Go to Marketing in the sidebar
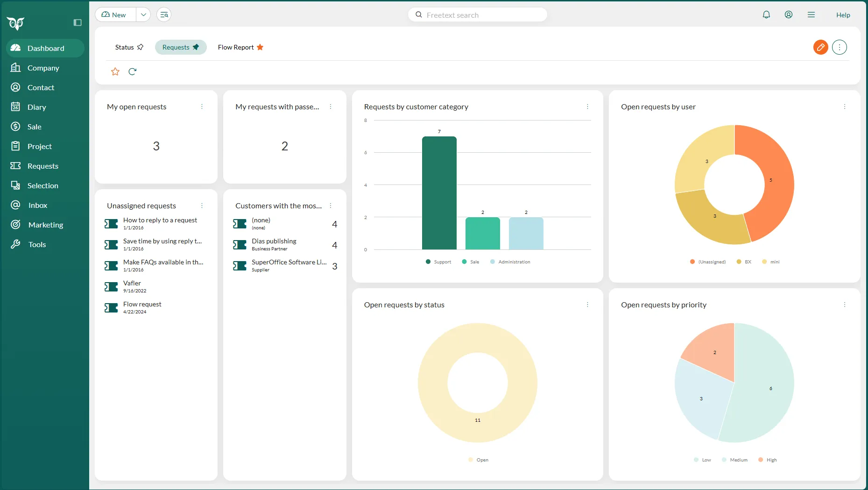Viewport: 868px width, 490px height. (45, 225)
